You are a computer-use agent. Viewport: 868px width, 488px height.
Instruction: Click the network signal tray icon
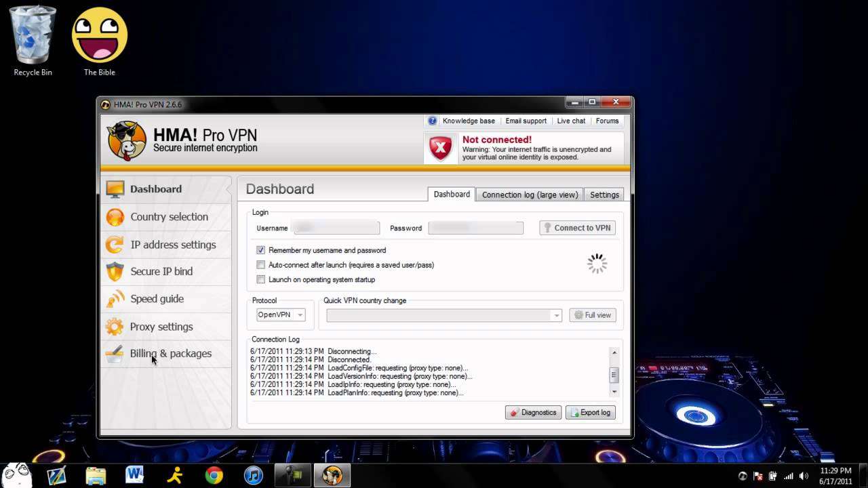pos(788,476)
